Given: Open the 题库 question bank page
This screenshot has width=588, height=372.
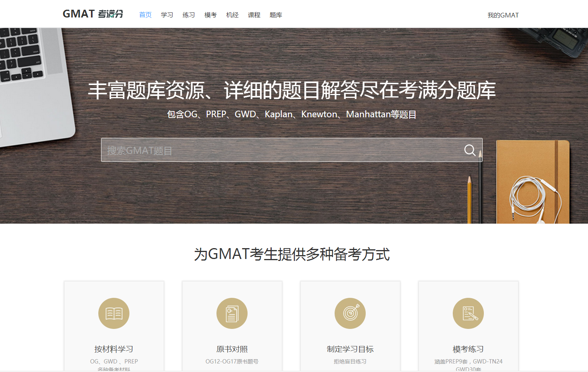Looking at the screenshot, I should 276,15.
